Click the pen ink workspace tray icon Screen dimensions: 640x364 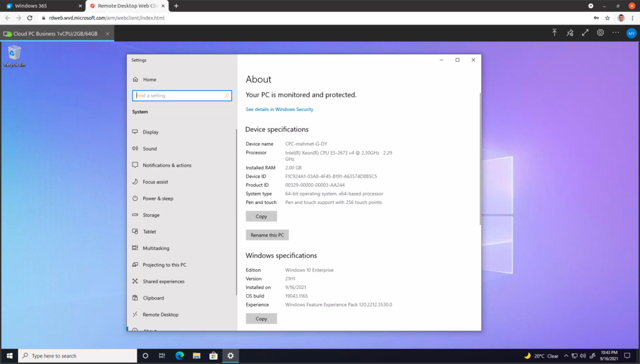point(592,356)
